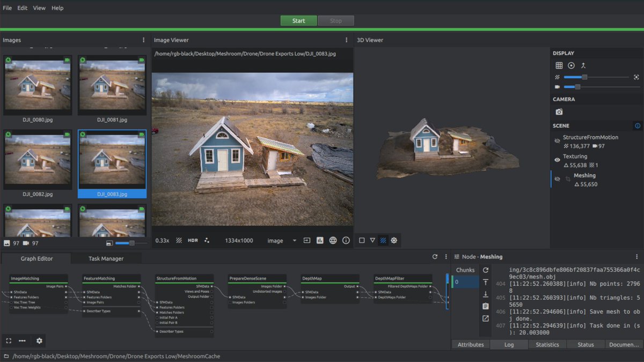Reload the node log with refresh icon
The image size is (644, 362).
(486, 270)
